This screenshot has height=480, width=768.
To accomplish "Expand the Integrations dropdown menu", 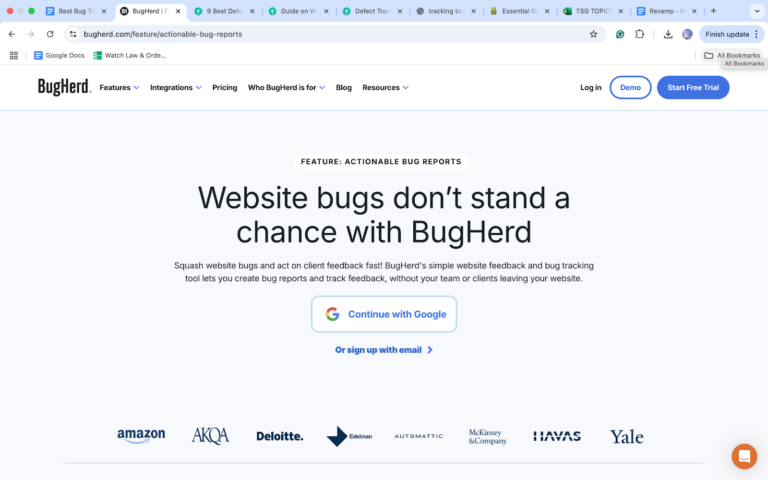I will tap(175, 88).
